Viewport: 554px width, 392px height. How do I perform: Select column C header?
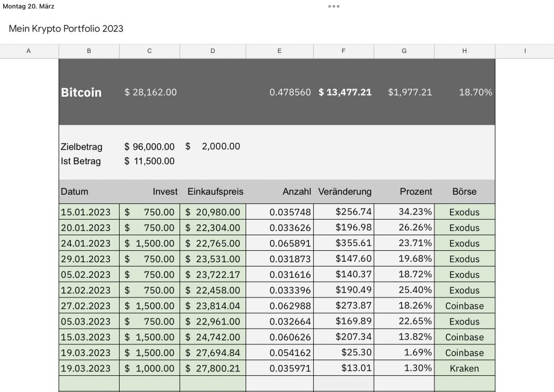149,51
